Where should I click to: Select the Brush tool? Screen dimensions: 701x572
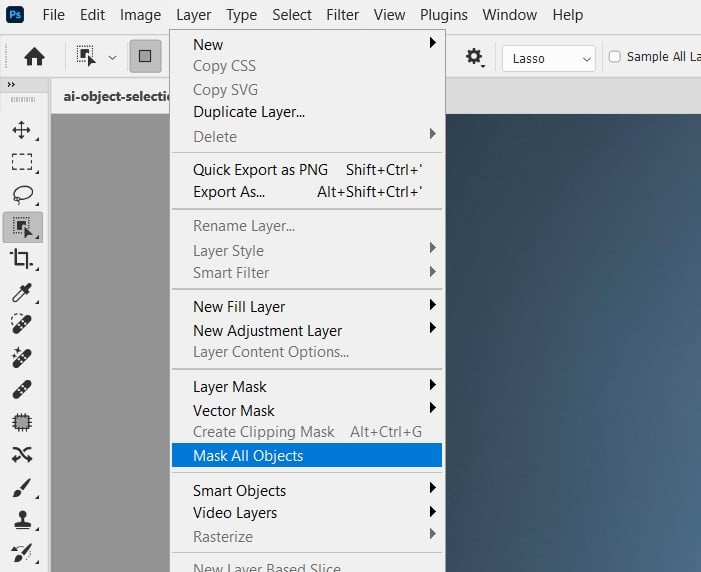click(x=22, y=487)
